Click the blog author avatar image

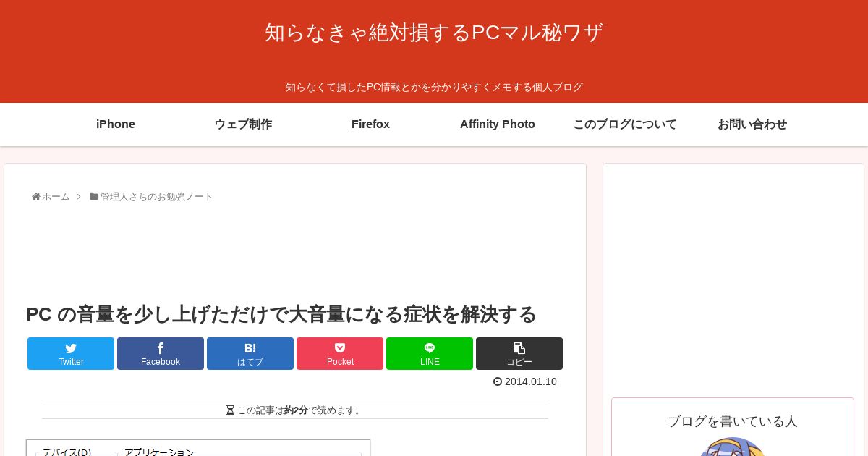733,447
